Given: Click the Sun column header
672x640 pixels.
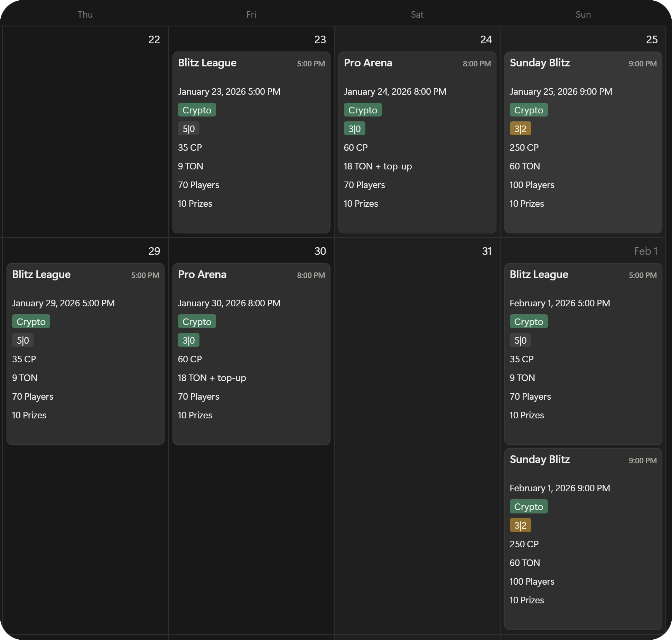Looking at the screenshot, I should tap(583, 15).
